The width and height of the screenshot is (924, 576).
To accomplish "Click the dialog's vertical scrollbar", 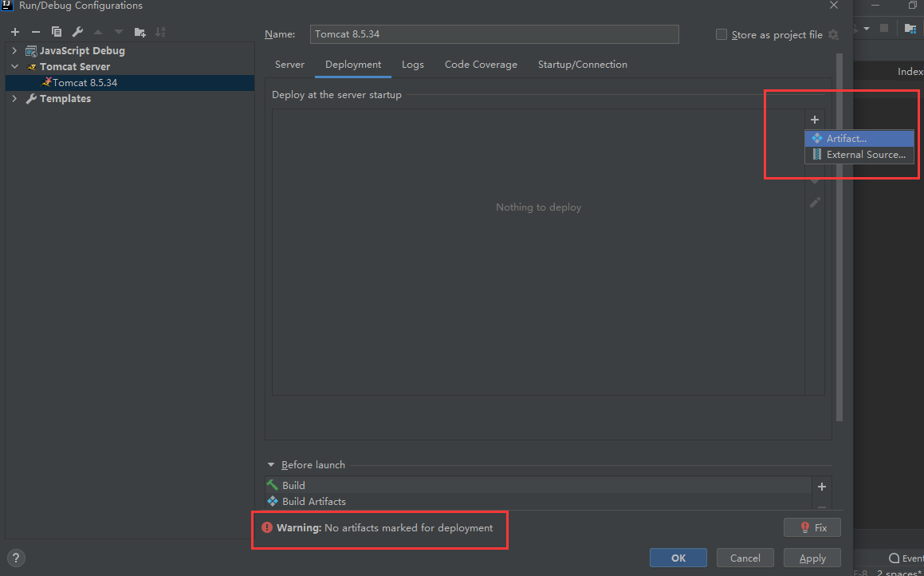I will click(839, 236).
